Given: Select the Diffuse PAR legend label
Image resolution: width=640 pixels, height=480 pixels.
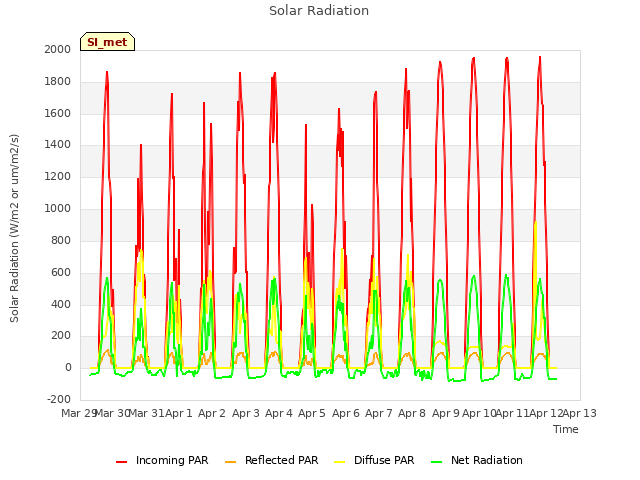Looking at the screenshot, I should pyautogui.click(x=384, y=460).
